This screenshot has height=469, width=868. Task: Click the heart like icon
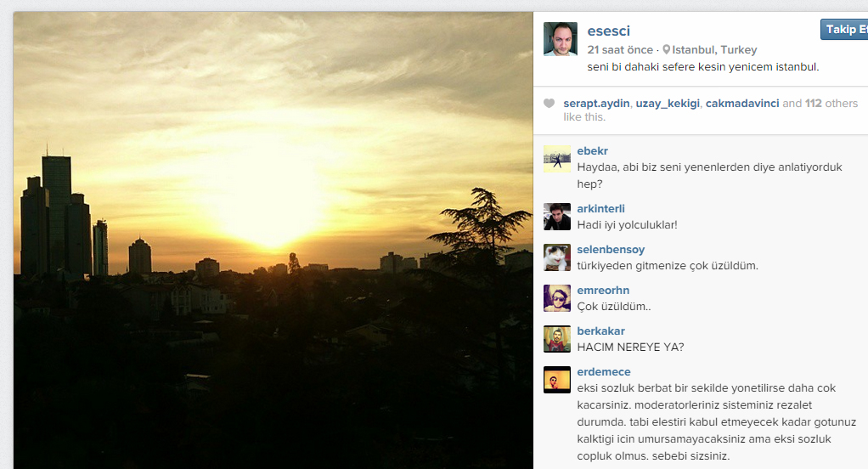[x=549, y=103]
